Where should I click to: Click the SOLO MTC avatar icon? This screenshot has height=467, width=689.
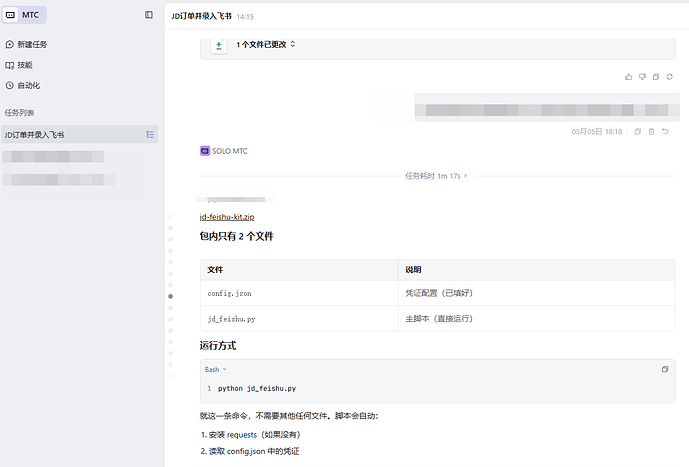click(205, 151)
